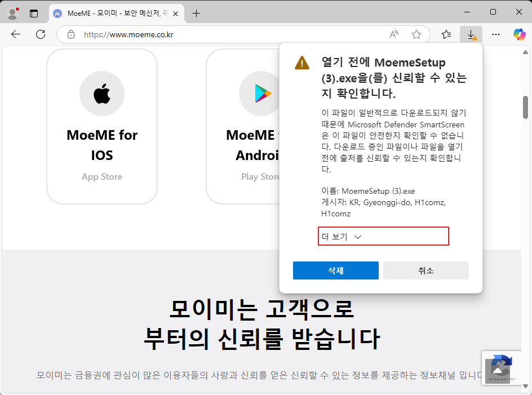Add this page to favorites
532x395 pixels.
pos(416,34)
